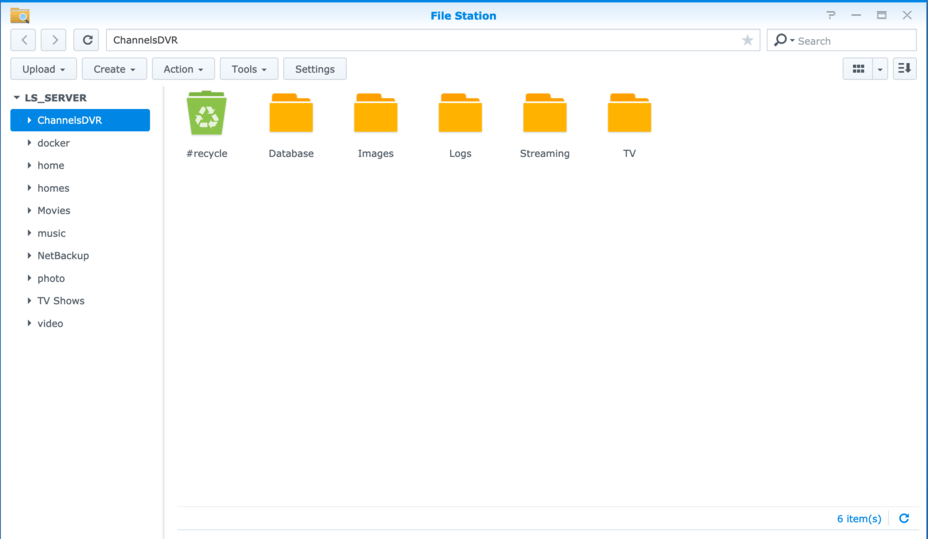Viewport: 928px width, 539px height.
Task: Select the Streaming folder icon
Action: tap(545, 113)
